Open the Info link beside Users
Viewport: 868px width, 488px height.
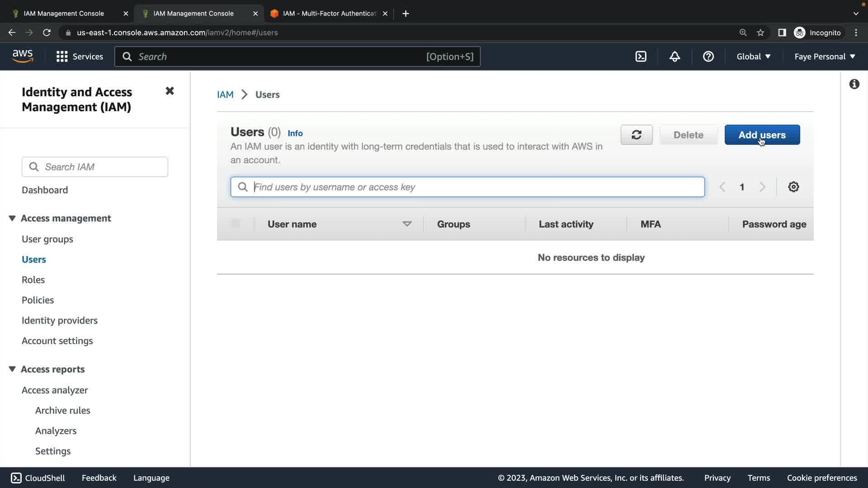coord(295,133)
